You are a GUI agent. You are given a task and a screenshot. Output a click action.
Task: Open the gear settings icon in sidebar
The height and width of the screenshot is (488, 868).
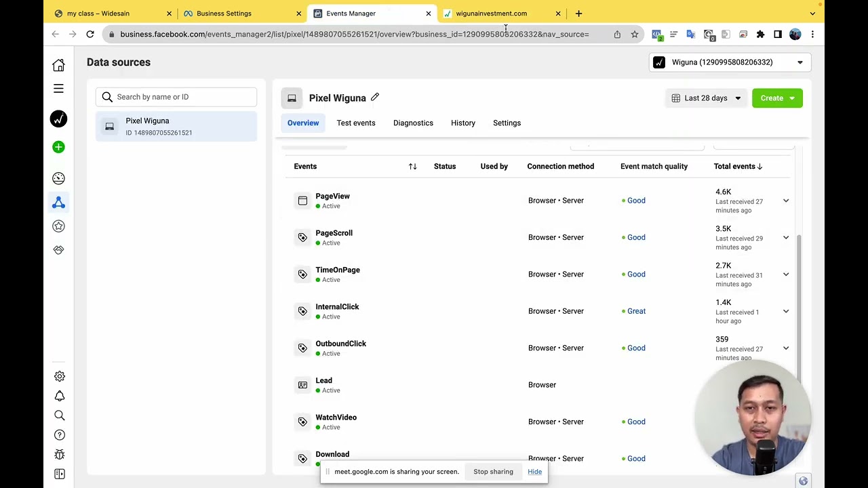pos(59,376)
